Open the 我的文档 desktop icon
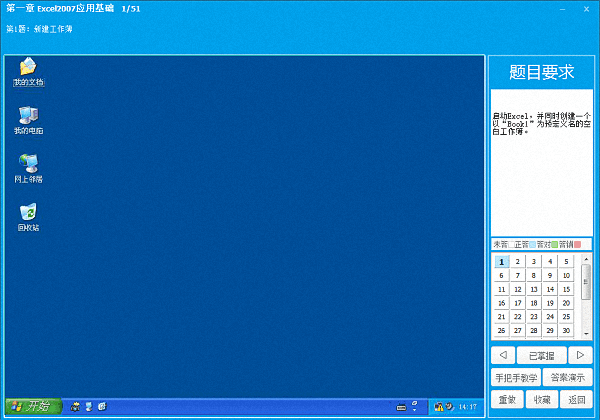The height and width of the screenshot is (420, 600). (x=28, y=72)
